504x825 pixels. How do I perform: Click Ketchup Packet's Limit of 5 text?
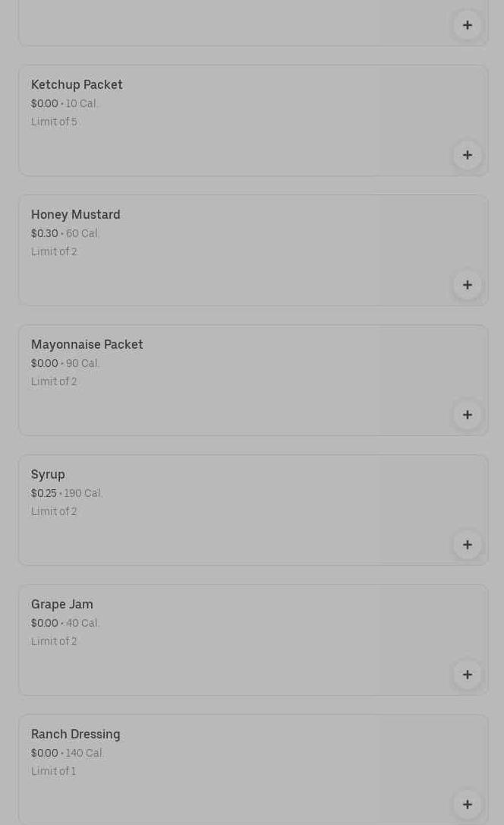coord(54,122)
